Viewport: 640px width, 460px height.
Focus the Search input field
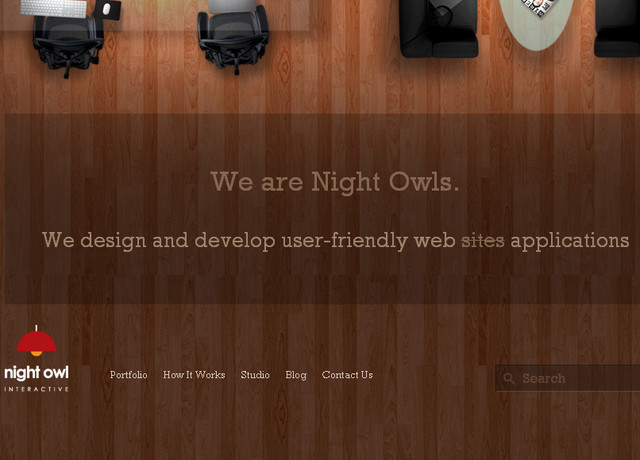coord(568,378)
